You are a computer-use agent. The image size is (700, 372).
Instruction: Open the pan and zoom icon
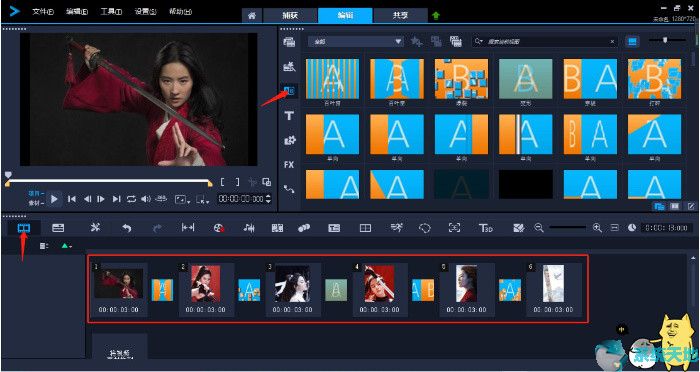coord(454,228)
